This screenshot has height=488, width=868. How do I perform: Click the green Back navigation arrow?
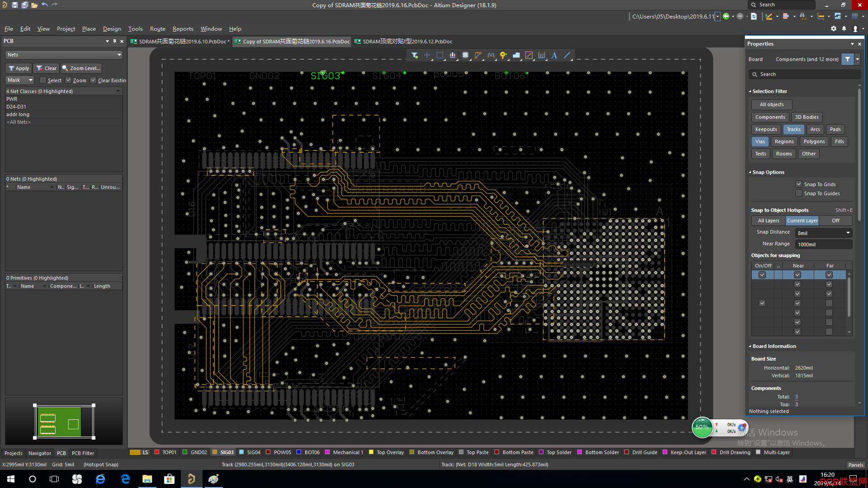pos(726,16)
